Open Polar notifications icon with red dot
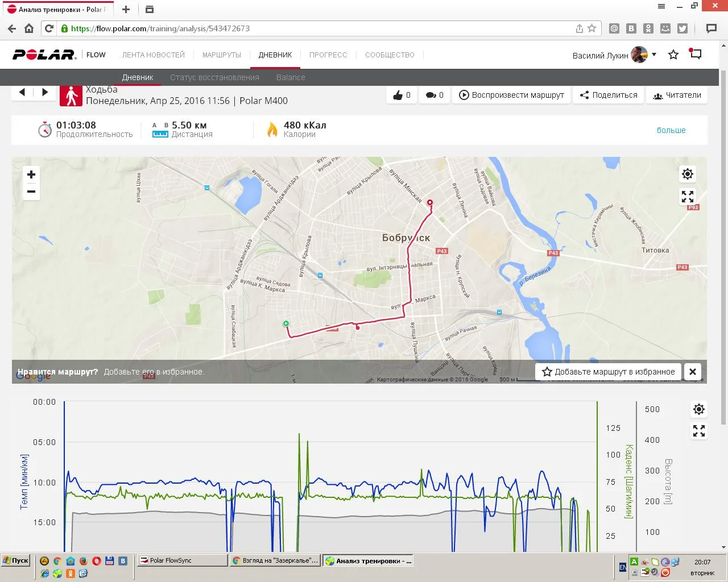 point(695,54)
